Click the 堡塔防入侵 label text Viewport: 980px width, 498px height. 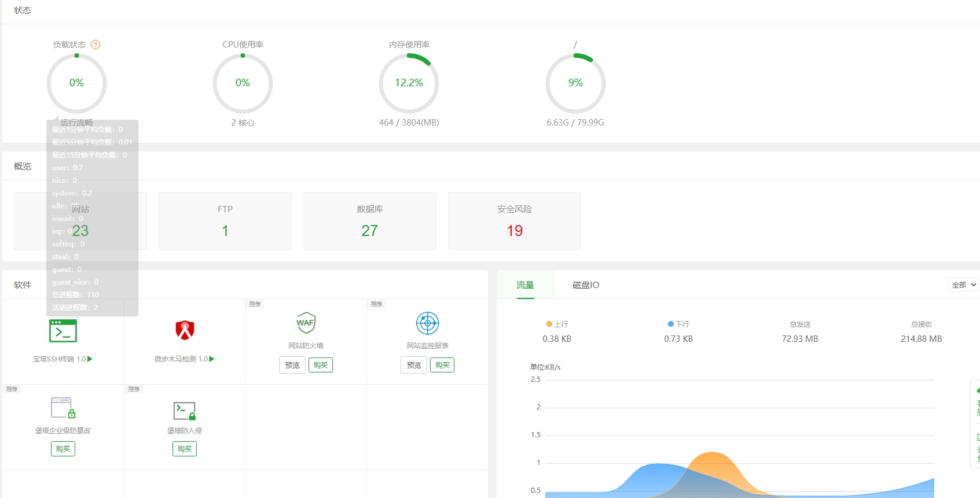click(185, 431)
